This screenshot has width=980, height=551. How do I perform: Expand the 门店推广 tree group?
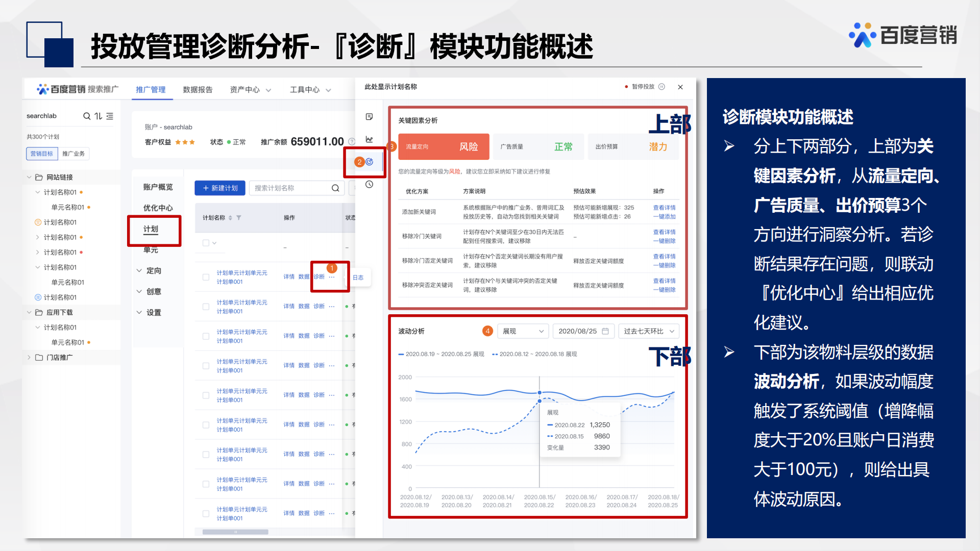pos(29,358)
